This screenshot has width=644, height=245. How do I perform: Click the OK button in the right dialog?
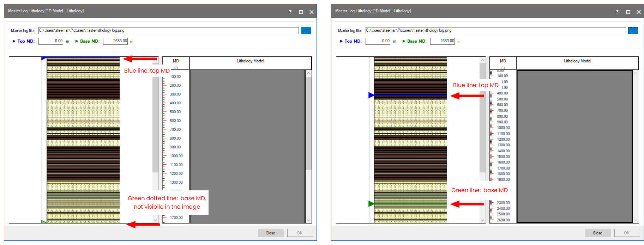coord(627,233)
